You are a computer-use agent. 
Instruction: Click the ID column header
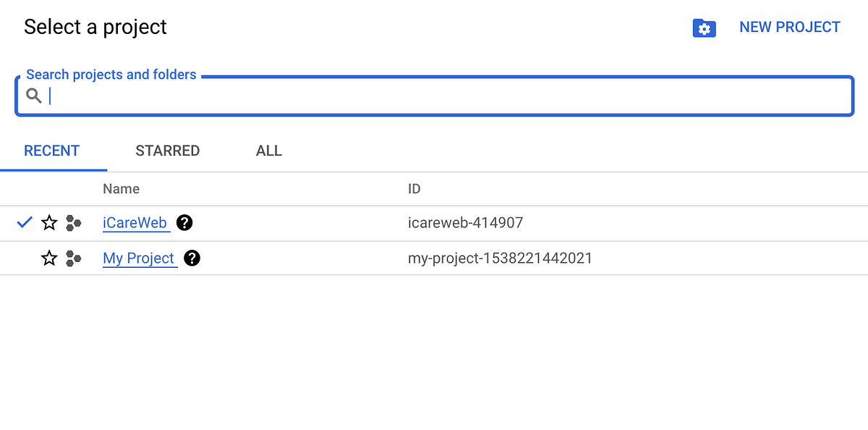click(414, 188)
